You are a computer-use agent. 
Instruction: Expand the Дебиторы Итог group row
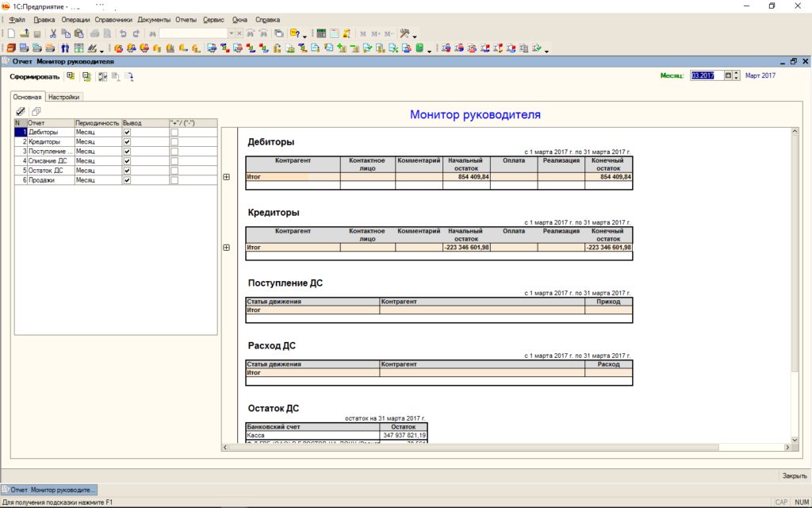pyautogui.click(x=227, y=177)
